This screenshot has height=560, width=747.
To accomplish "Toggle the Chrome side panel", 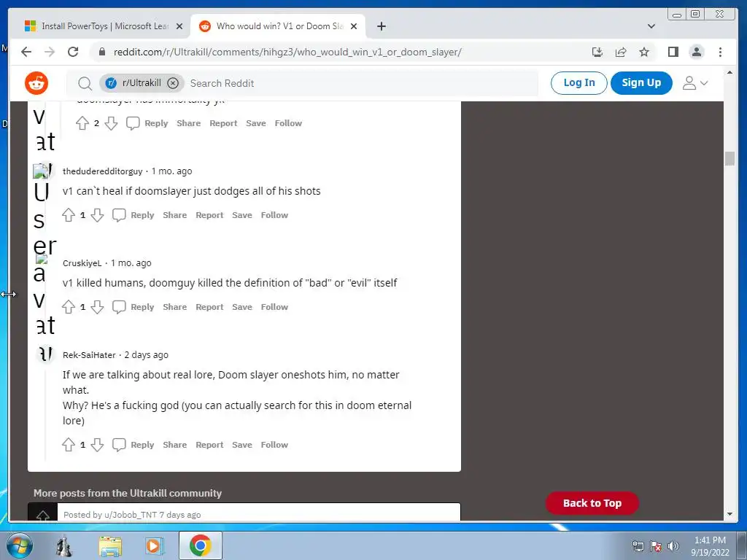I will 673,52.
